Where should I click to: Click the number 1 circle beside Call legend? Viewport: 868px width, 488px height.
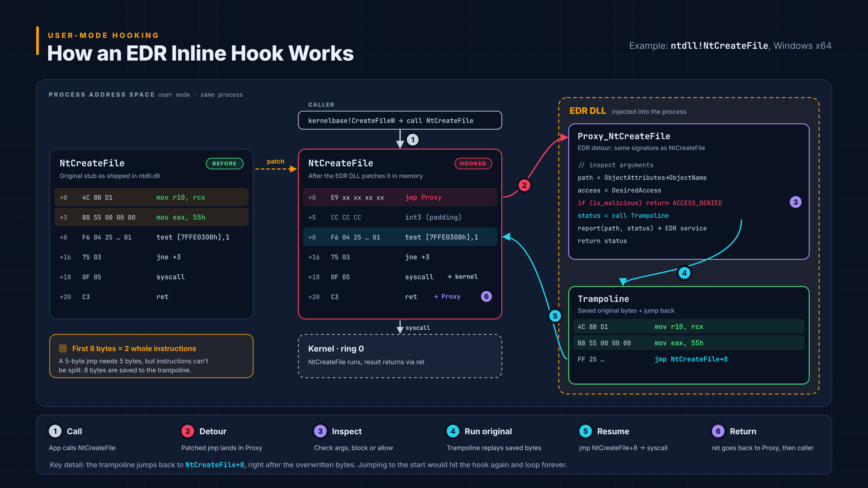coord(55,431)
